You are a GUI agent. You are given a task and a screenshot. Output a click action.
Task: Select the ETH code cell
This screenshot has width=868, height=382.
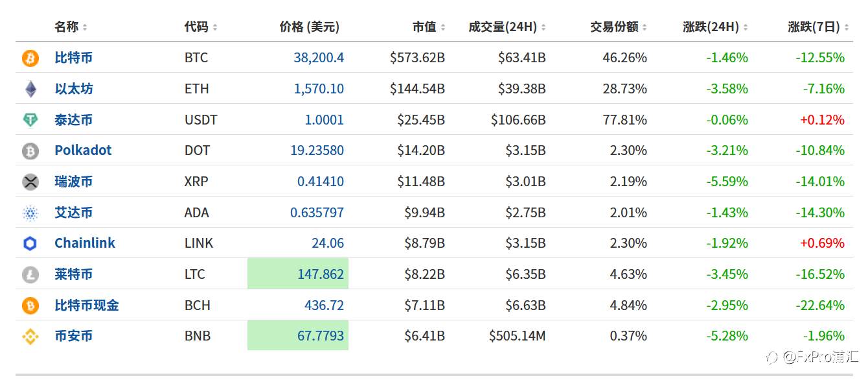coord(196,89)
